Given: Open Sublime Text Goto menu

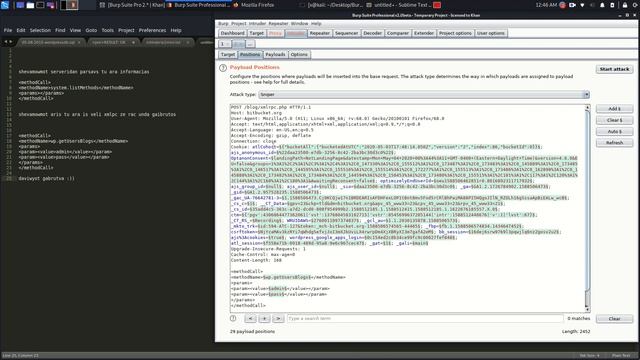Looking at the screenshot, I should [91, 30].
